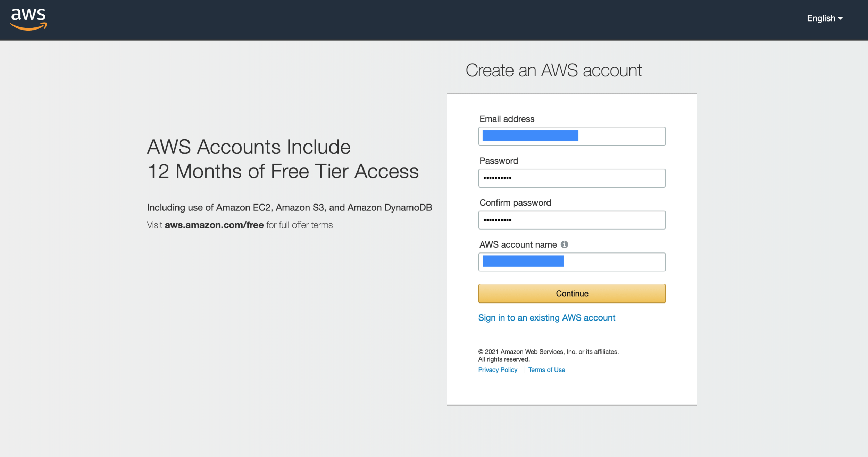This screenshot has width=868, height=457.
Task: Click the Create an AWS account heading
Action: coord(553,70)
